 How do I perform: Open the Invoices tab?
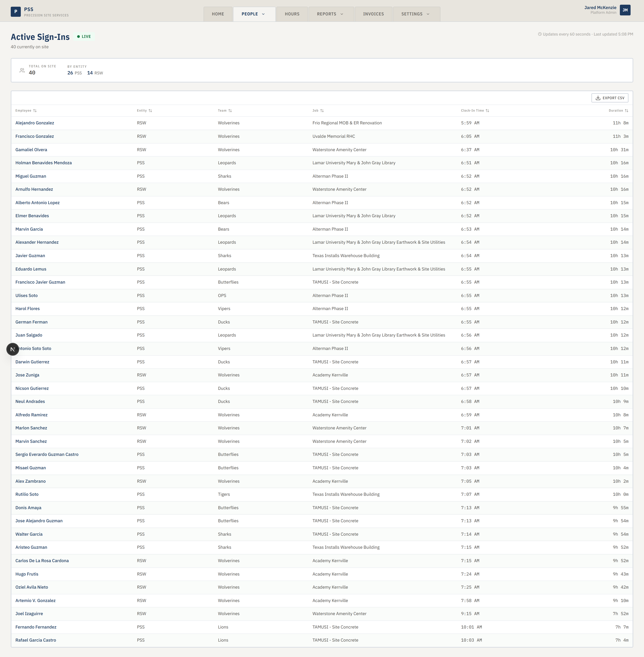(373, 14)
